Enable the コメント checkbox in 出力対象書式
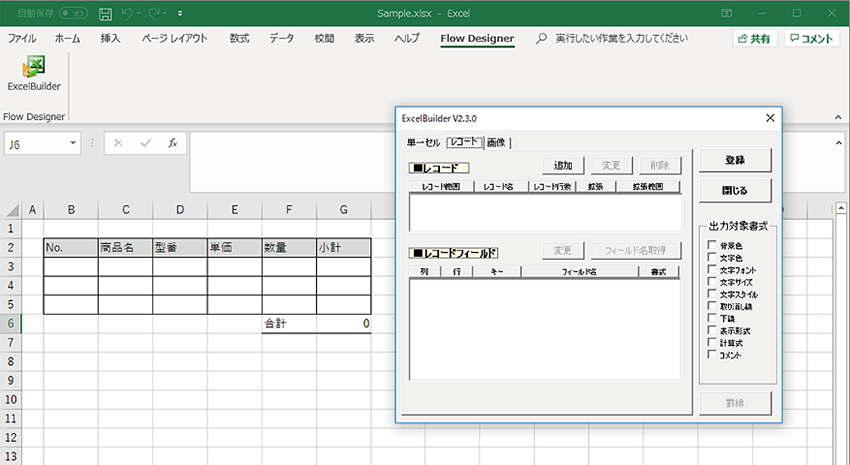This screenshot has height=465, width=850. pos(712,354)
